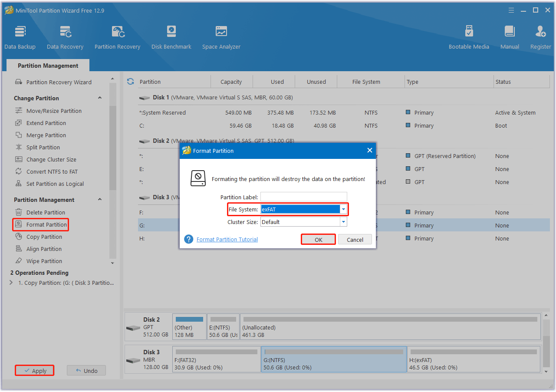Screen dimensions: 556x392
Task: Launch Data Recovery from the toolbar
Action: pyautogui.click(x=65, y=38)
